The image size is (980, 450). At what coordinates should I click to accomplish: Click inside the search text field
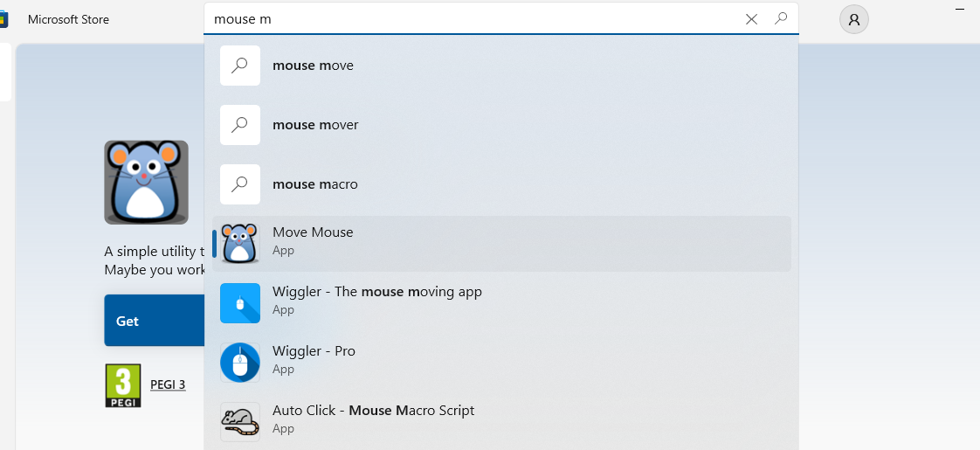pos(472,19)
